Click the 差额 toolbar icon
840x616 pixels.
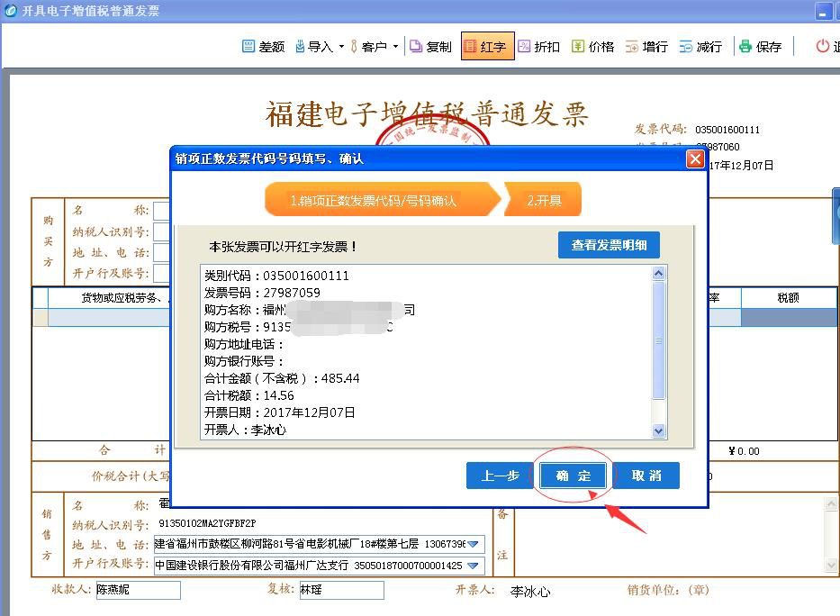click(x=249, y=47)
